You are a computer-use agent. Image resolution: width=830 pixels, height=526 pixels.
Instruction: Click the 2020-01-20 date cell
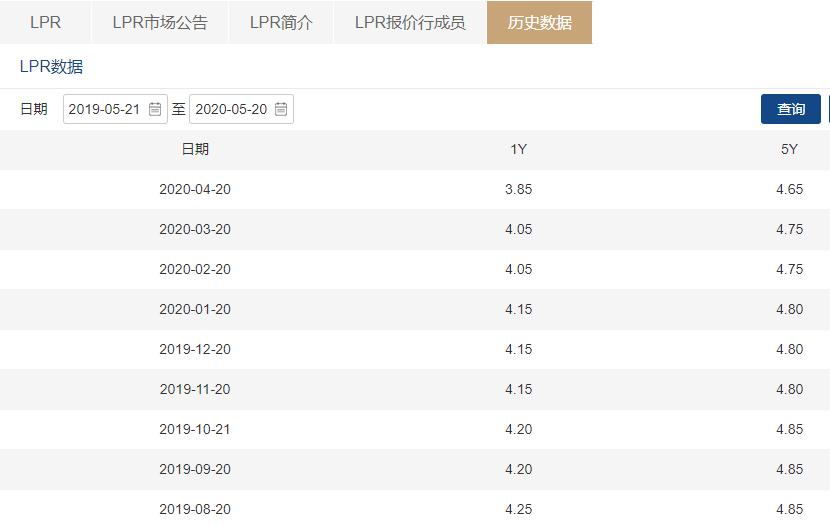click(195, 309)
